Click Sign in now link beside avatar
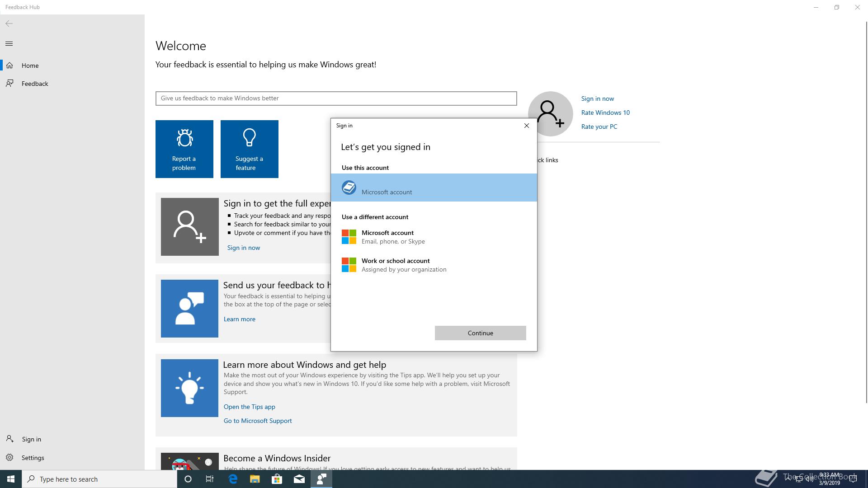This screenshot has width=868, height=488. point(597,99)
